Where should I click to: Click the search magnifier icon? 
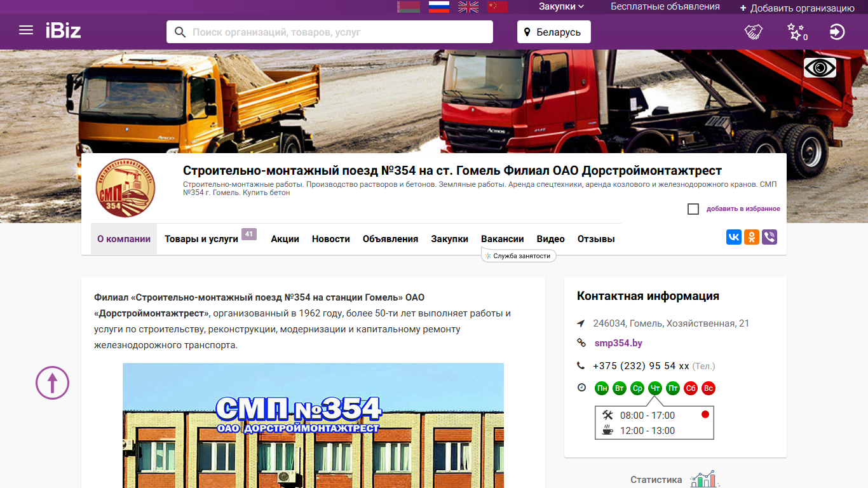(180, 32)
